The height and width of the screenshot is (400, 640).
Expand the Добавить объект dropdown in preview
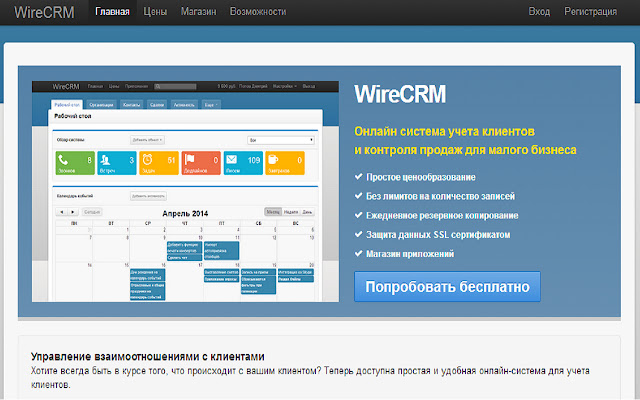point(149,139)
